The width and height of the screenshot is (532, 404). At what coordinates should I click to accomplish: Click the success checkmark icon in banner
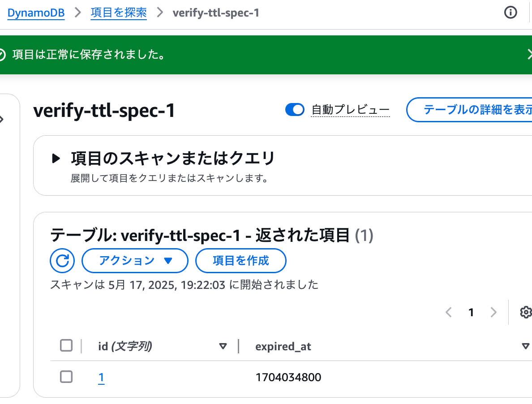point(2,55)
